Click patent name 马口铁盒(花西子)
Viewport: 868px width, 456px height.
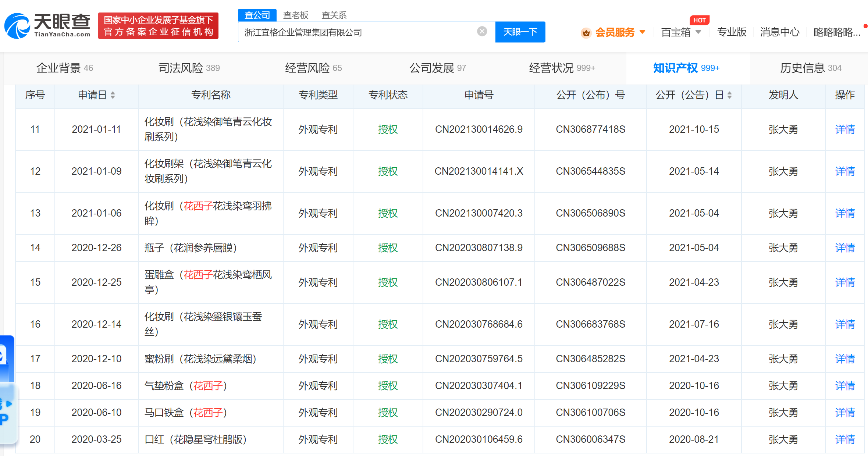pos(186,413)
